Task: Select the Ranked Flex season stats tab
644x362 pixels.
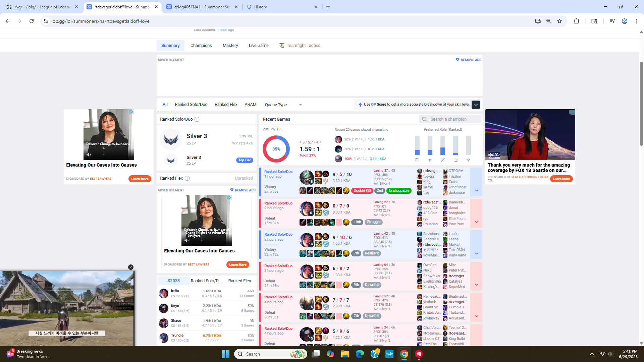Action: [239, 281]
